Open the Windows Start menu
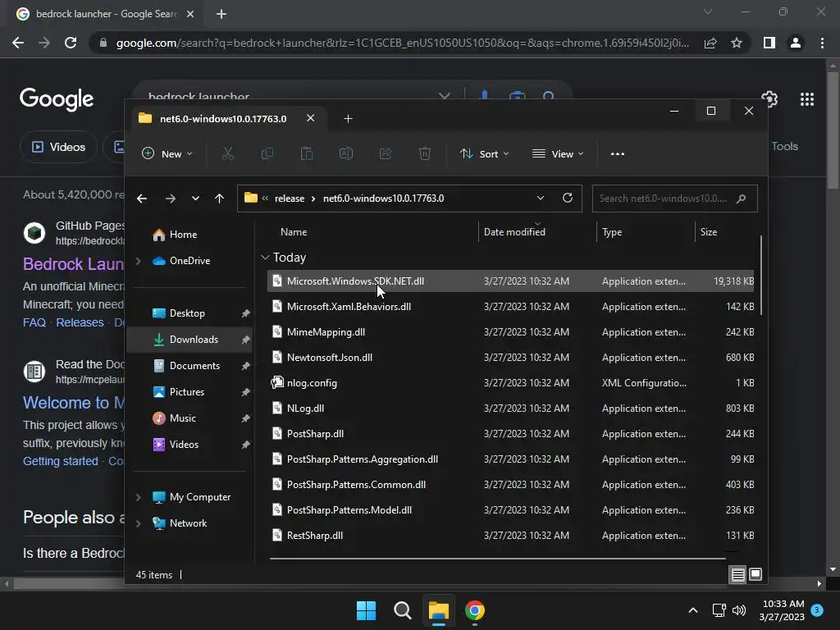Image resolution: width=840 pixels, height=630 pixels. click(x=367, y=610)
